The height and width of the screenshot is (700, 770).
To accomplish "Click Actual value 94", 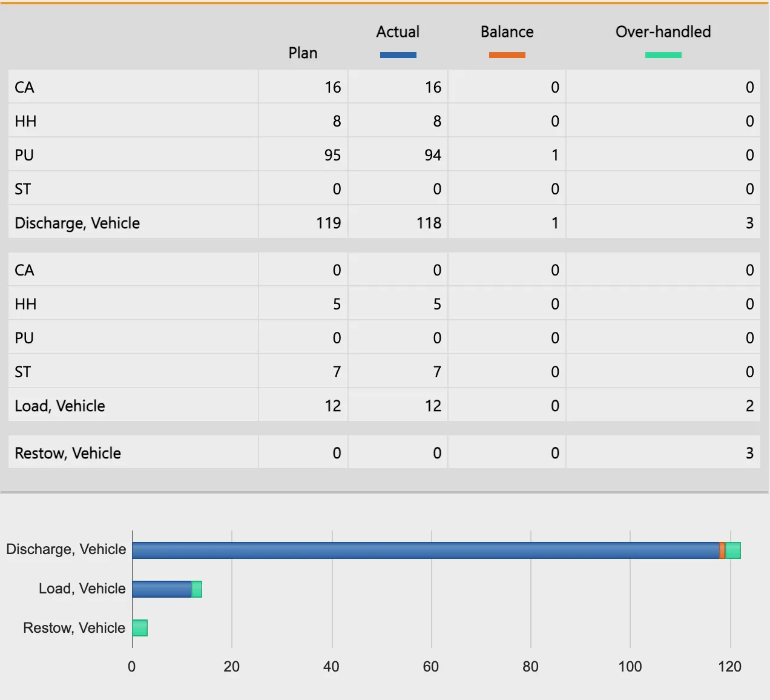I will tap(433, 155).
